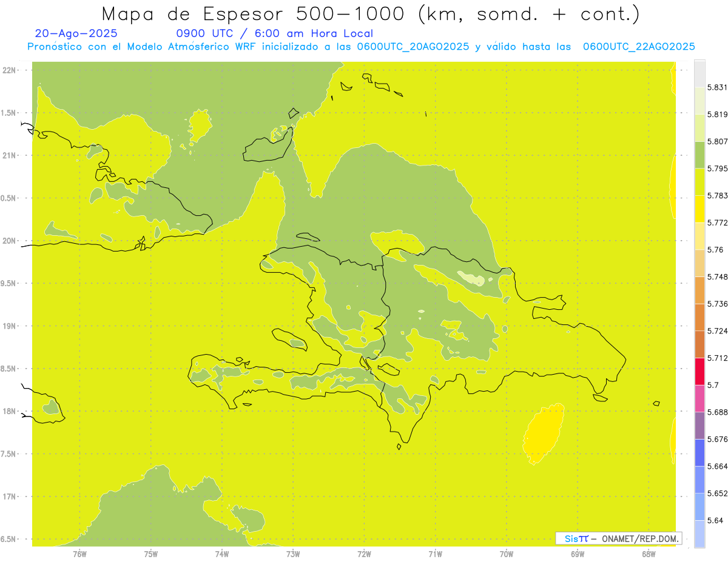Image resolution: width=728 pixels, height=562 pixels.
Task: Select the pink legend swatch between 5.7 and 5.688
Action: click(x=699, y=398)
